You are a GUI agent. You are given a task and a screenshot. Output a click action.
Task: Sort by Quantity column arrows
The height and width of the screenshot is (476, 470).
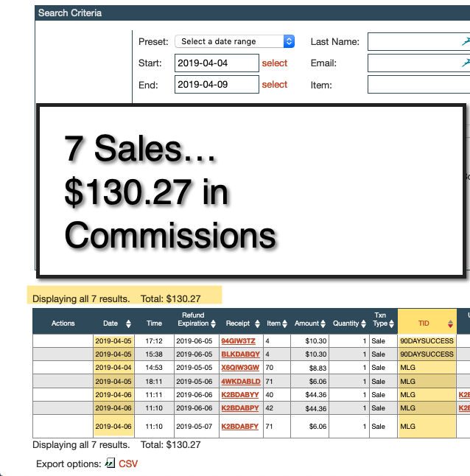tap(362, 323)
